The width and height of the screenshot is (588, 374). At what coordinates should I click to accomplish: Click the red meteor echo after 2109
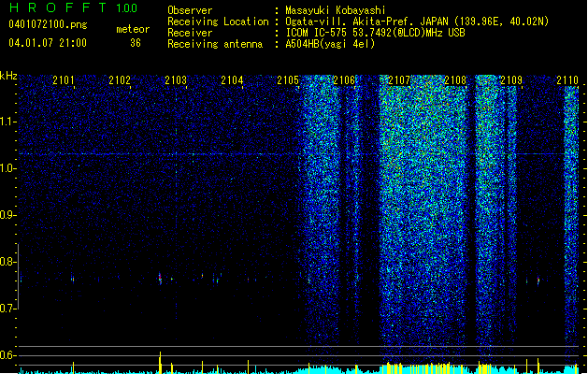coord(538,280)
